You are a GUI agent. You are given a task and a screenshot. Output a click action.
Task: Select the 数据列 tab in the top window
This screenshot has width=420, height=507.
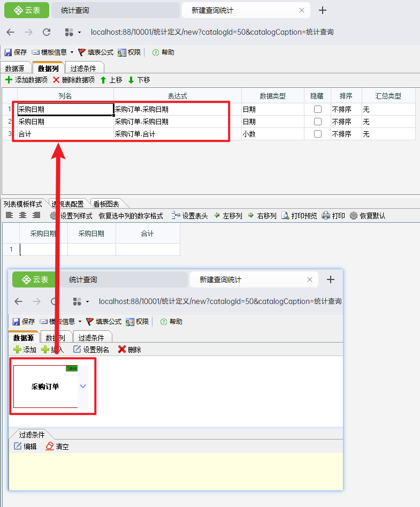pyautogui.click(x=48, y=68)
